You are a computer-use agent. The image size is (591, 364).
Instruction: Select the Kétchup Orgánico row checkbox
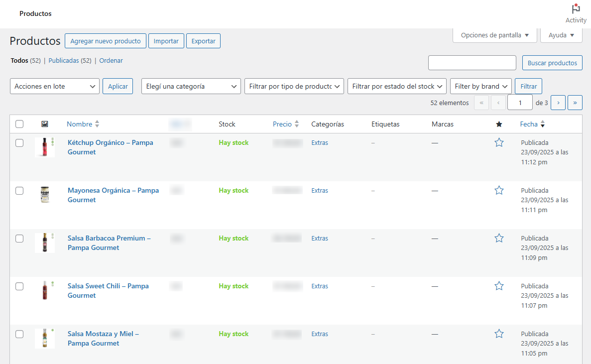(x=19, y=143)
